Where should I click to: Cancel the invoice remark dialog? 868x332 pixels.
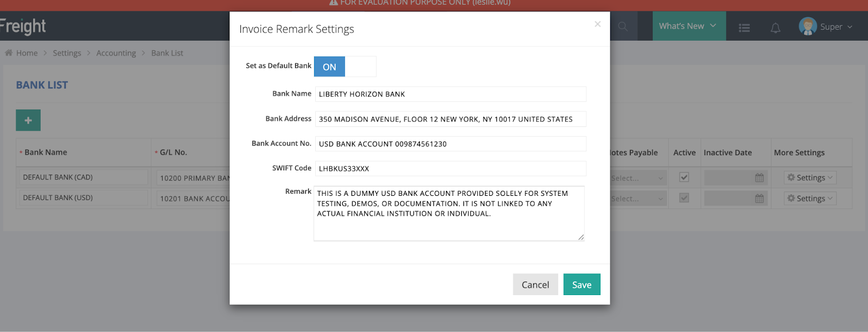(x=535, y=285)
